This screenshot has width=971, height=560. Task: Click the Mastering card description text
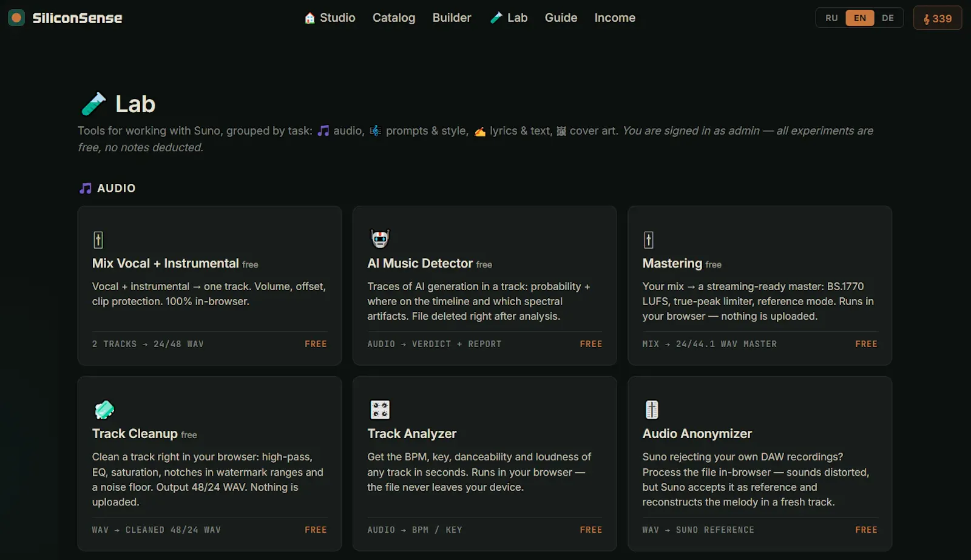coord(759,301)
